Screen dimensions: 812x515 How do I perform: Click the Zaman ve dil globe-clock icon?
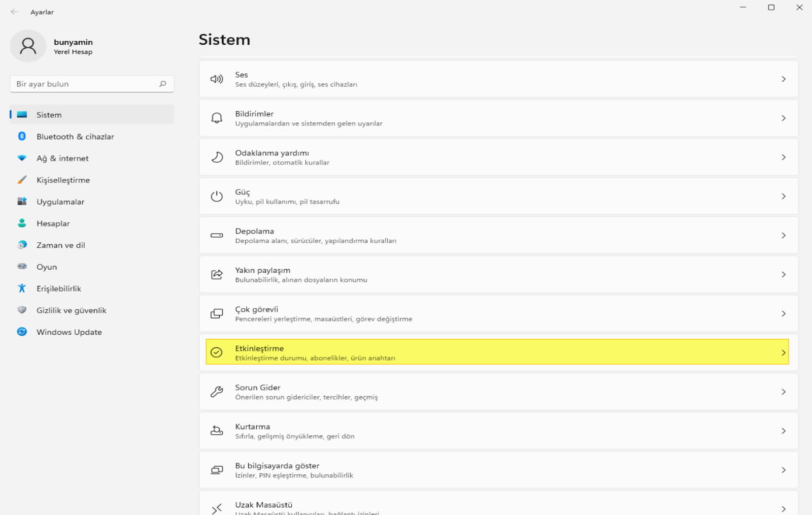(22, 245)
